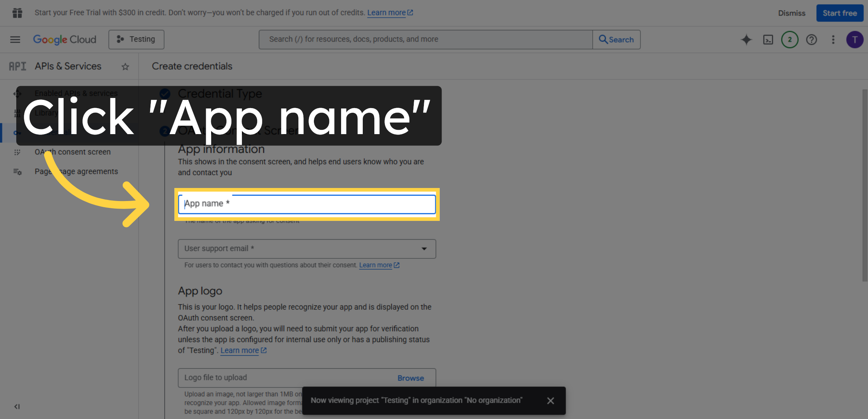Viewport: 868px width, 419px height.
Task: Click Browse to choose a logo file
Action: [410, 378]
